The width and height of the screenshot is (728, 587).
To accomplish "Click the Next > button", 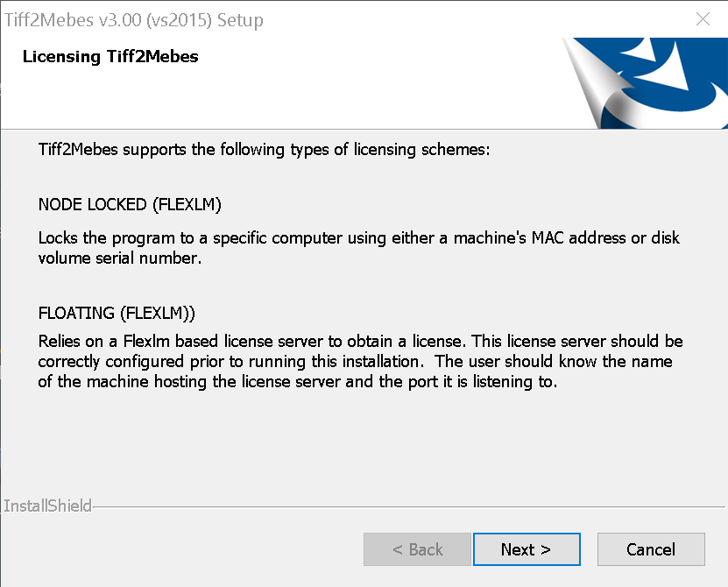I will coord(527,549).
